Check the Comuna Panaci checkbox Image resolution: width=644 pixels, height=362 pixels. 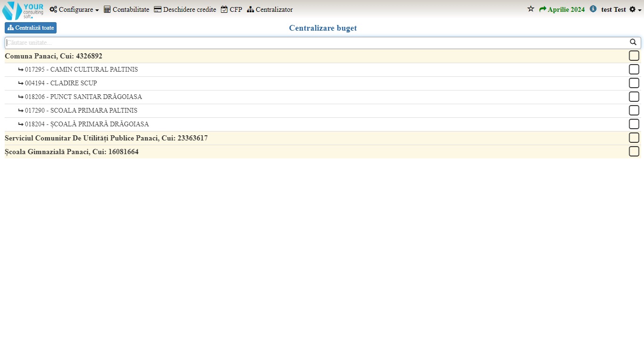click(x=634, y=56)
